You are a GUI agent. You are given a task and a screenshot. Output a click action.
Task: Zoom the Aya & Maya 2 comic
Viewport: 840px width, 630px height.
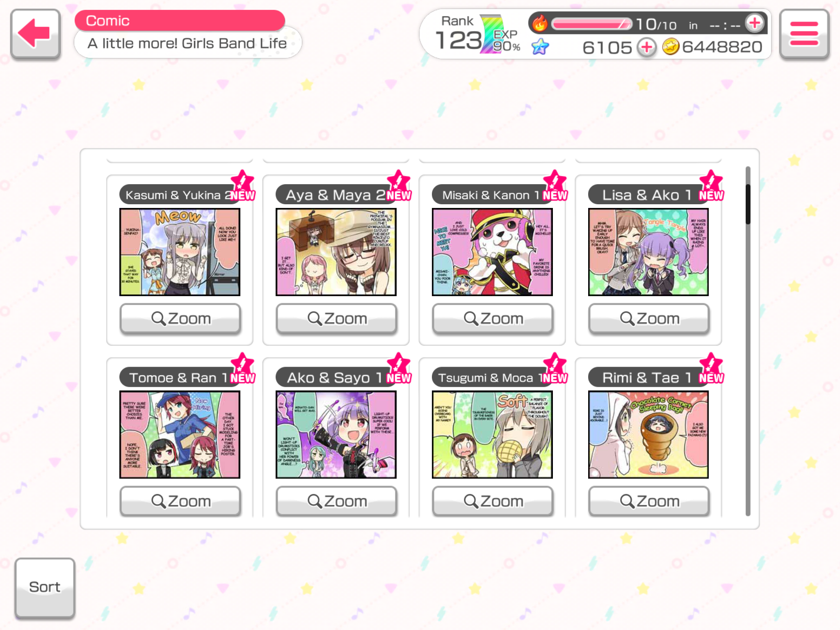coord(336,318)
